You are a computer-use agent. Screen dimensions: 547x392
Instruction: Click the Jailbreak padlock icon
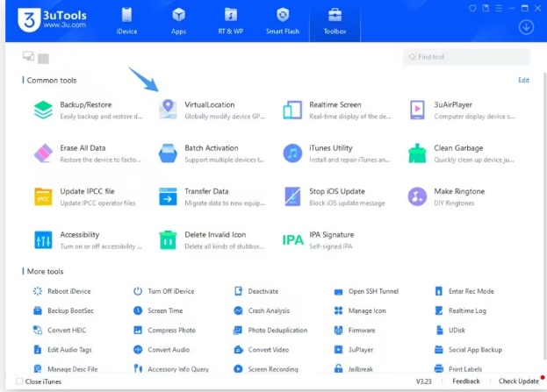[x=338, y=368]
